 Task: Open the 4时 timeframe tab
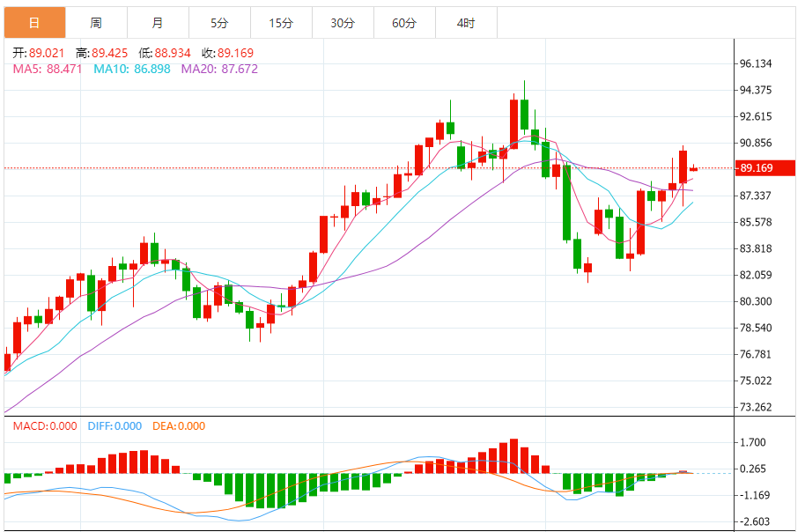466,23
